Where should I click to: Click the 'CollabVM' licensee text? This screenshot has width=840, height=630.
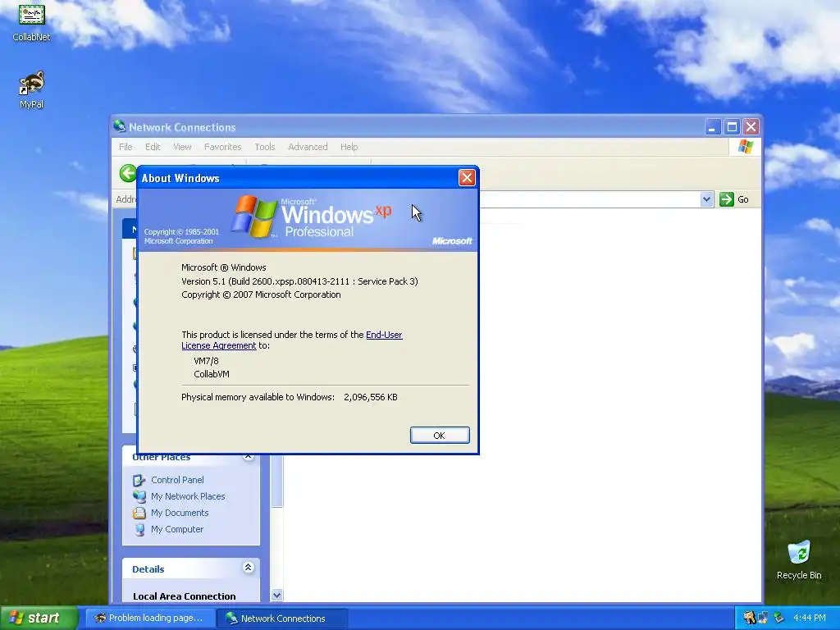[x=212, y=374]
